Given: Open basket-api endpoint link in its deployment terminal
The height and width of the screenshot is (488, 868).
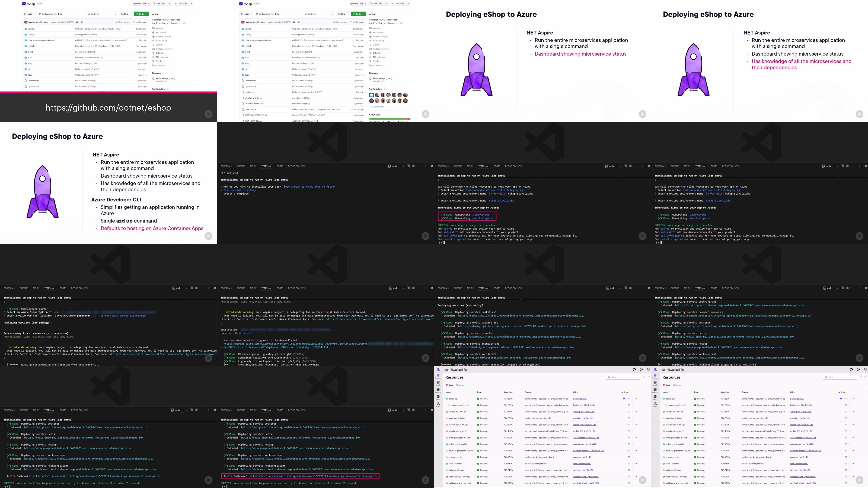Looking at the screenshot, I should pos(521,316).
